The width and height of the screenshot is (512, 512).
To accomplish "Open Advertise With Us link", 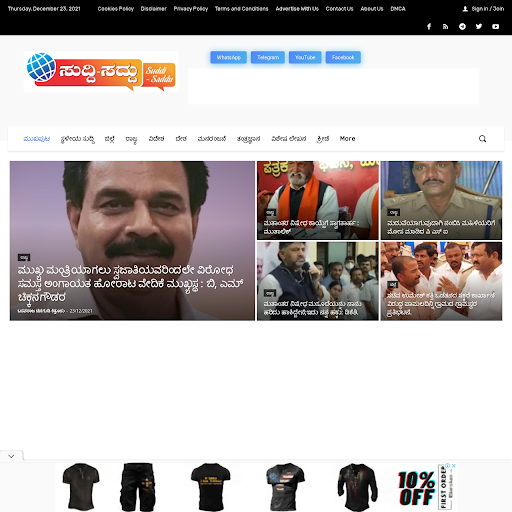I will pyautogui.click(x=297, y=9).
